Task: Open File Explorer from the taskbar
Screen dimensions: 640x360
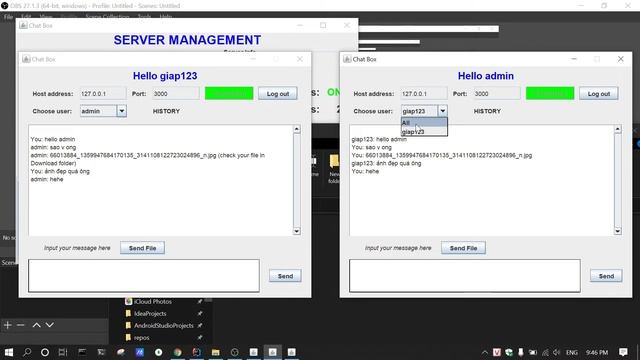Action: (x=216, y=352)
